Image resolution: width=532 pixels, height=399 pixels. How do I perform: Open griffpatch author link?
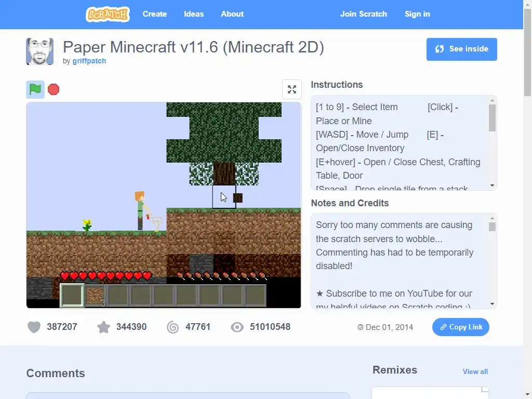[x=89, y=61]
